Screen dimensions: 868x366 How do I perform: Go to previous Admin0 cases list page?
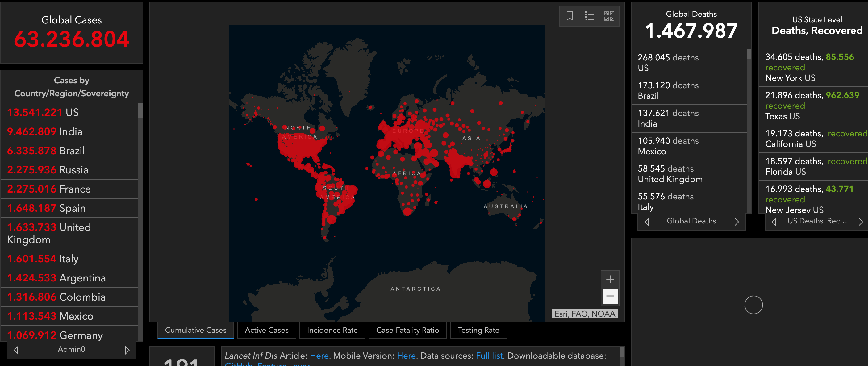point(16,350)
